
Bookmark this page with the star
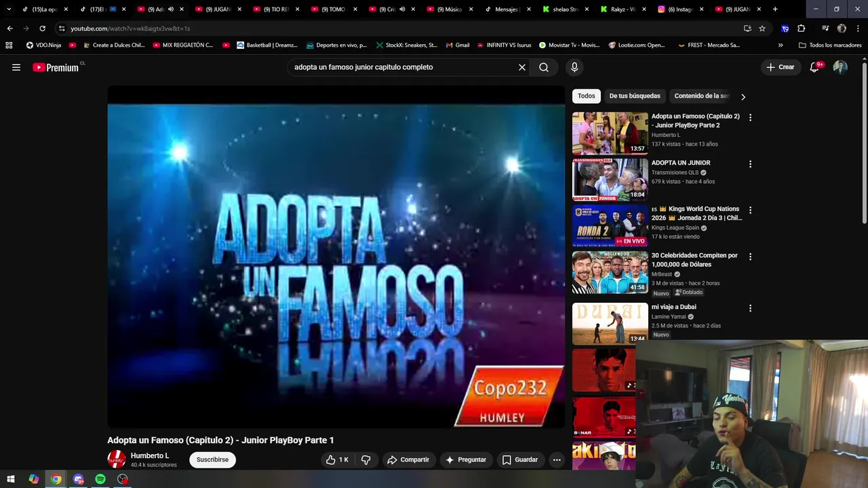762,28
